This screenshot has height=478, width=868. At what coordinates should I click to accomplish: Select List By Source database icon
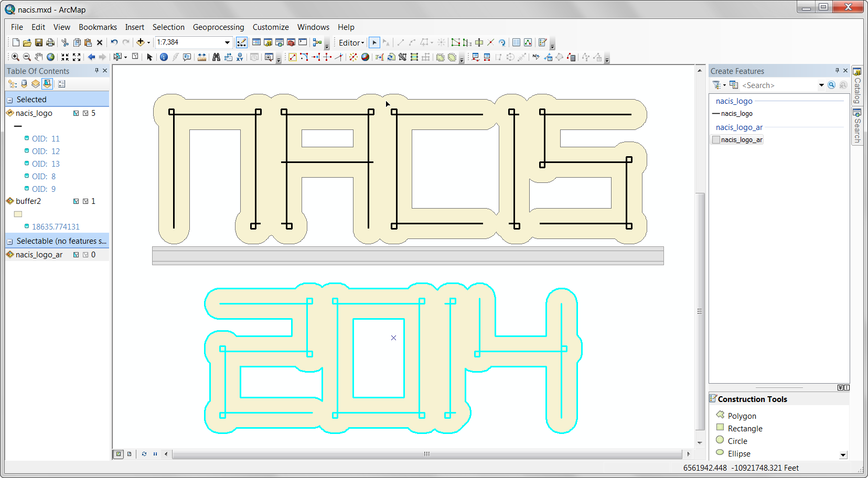coord(24,84)
